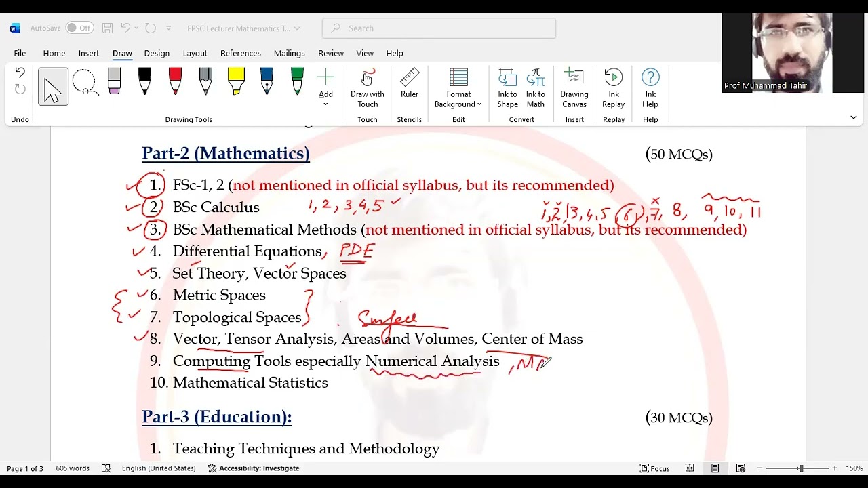Screen dimensions: 868x488
Task: Open the References tab
Action: (x=241, y=53)
